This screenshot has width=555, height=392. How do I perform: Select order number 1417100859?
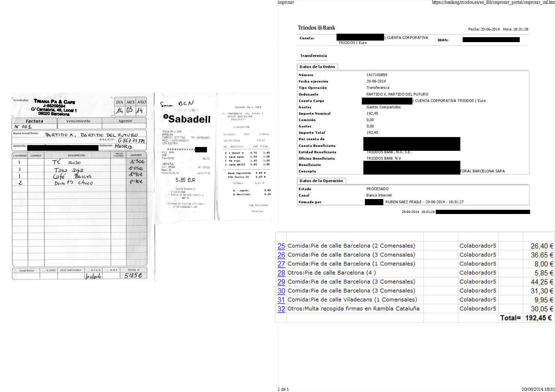coord(377,75)
